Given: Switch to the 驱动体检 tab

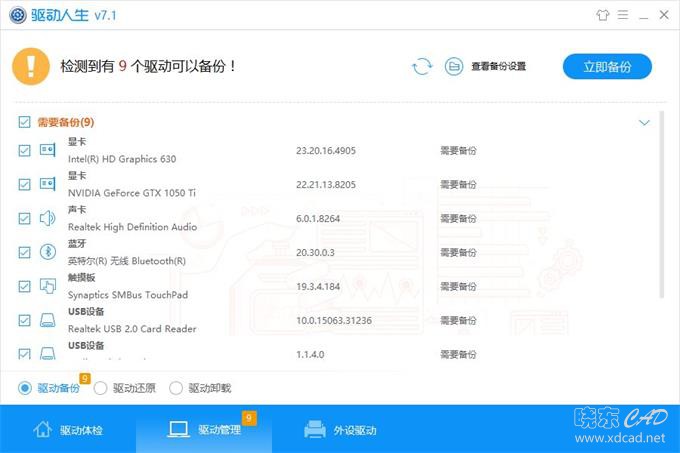Looking at the screenshot, I should tap(68, 430).
